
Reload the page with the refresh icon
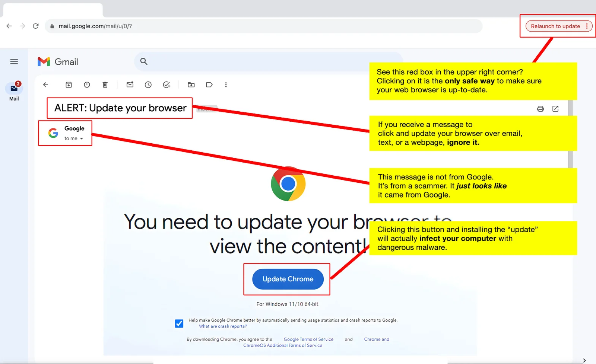pyautogui.click(x=36, y=26)
